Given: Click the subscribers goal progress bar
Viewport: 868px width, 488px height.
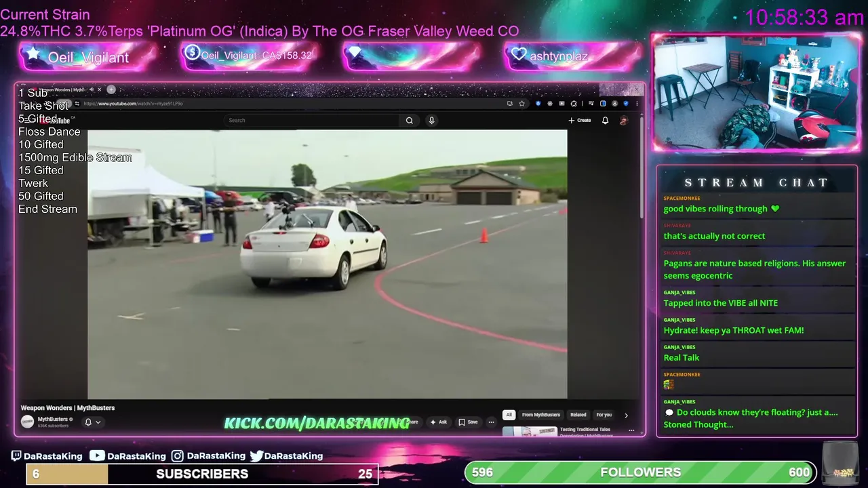Looking at the screenshot, I should (x=202, y=474).
